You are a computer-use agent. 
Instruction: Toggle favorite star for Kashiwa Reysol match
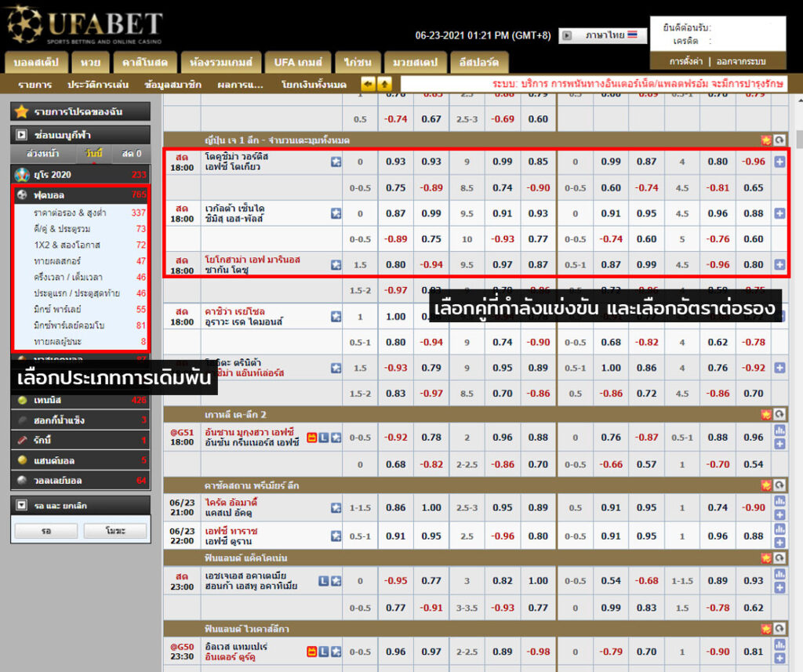point(336,316)
